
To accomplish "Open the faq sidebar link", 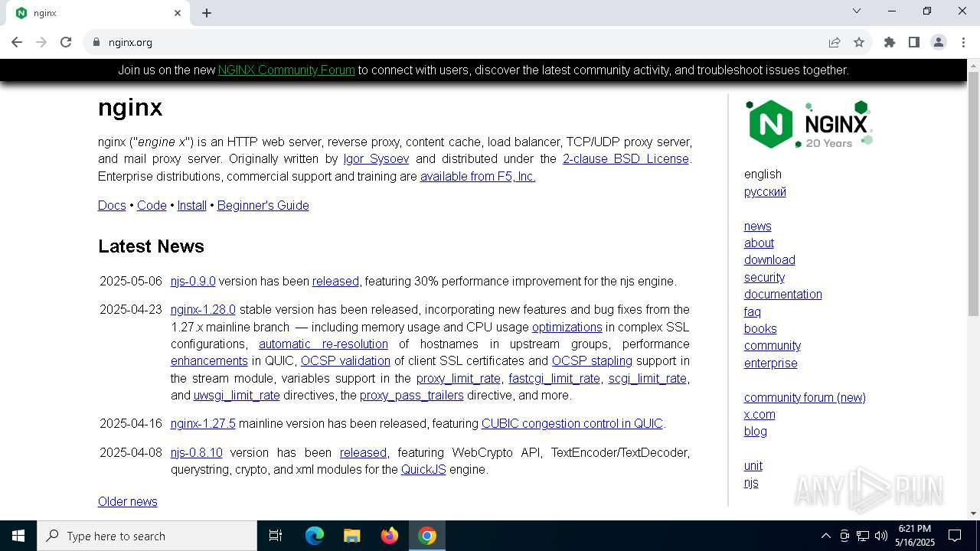I will [753, 311].
